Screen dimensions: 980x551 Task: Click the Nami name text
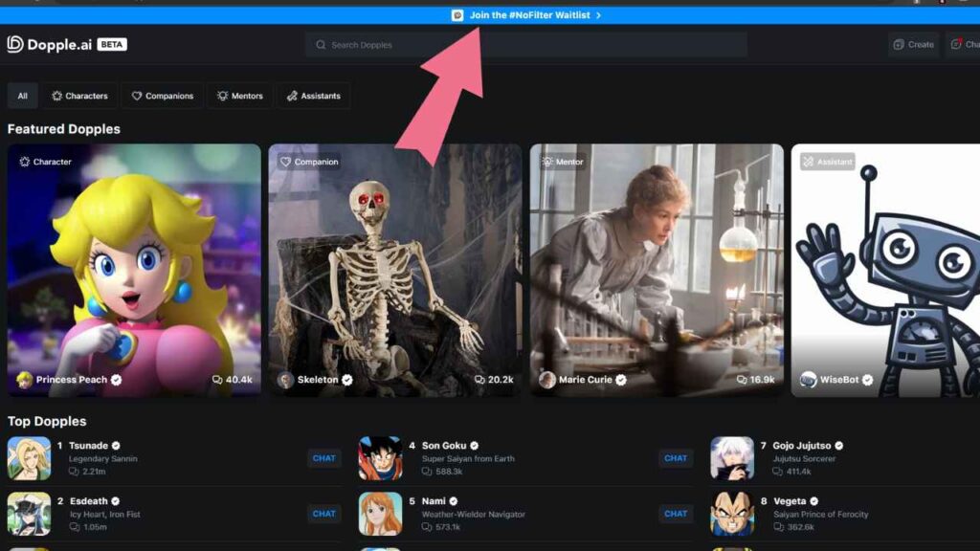click(434, 501)
